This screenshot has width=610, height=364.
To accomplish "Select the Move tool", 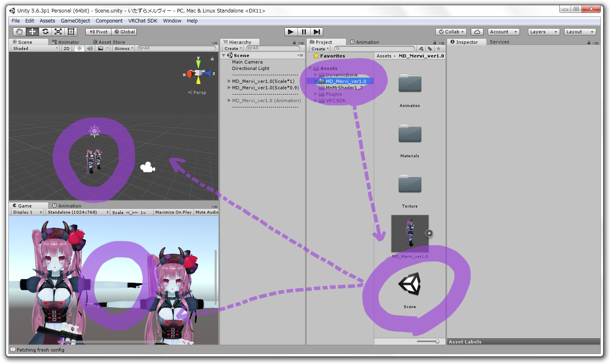I will tap(32, 32).
